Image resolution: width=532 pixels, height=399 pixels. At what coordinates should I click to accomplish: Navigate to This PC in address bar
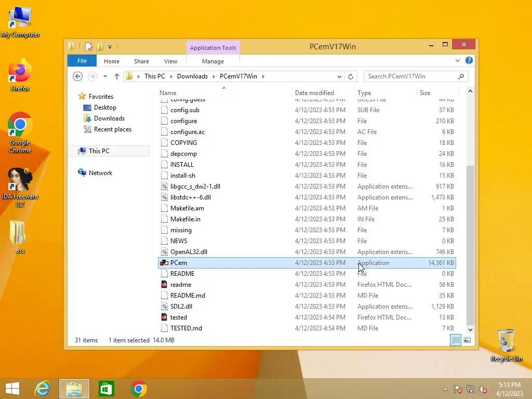(155, 76)
